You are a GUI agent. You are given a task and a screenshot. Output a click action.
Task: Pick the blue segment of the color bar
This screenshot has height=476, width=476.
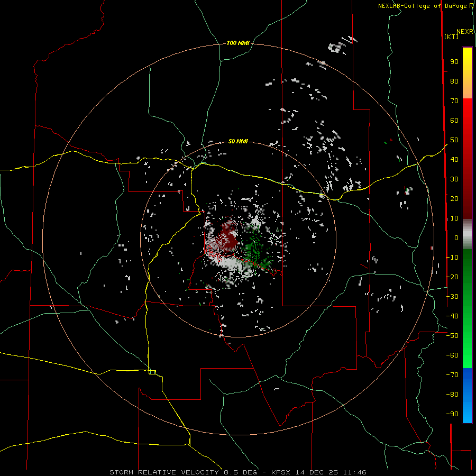(467, 395)
